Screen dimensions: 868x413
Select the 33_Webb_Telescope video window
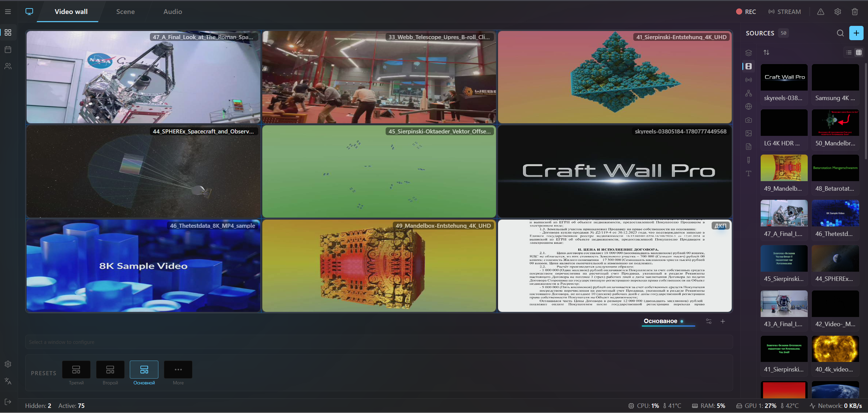(379, 77)
